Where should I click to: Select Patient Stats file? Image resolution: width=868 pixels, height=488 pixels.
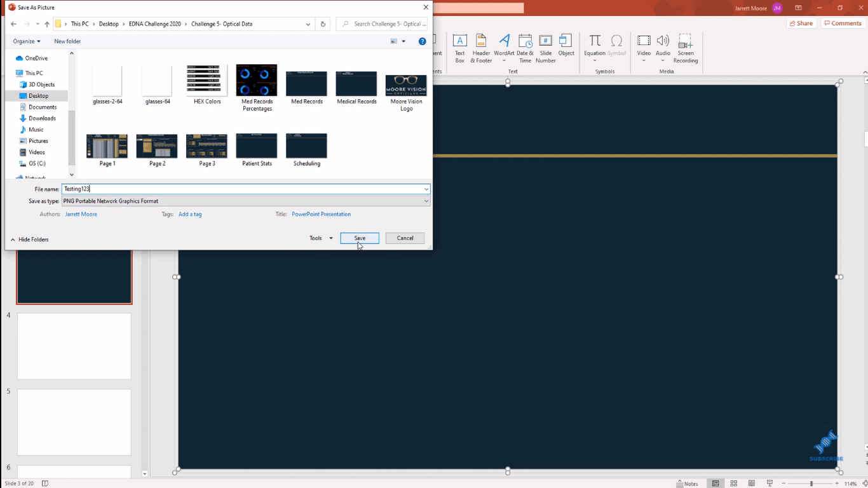(257, 151)
